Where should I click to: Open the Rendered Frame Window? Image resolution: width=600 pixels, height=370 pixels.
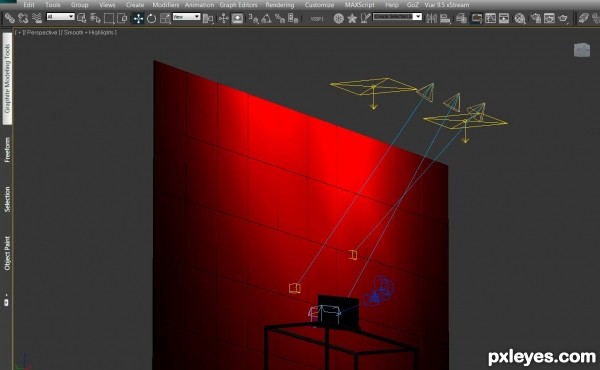click(549, 18)
